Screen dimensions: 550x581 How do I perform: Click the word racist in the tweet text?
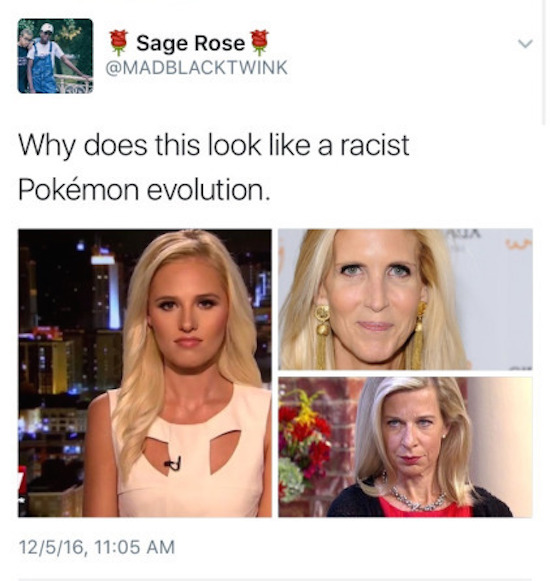375,145
